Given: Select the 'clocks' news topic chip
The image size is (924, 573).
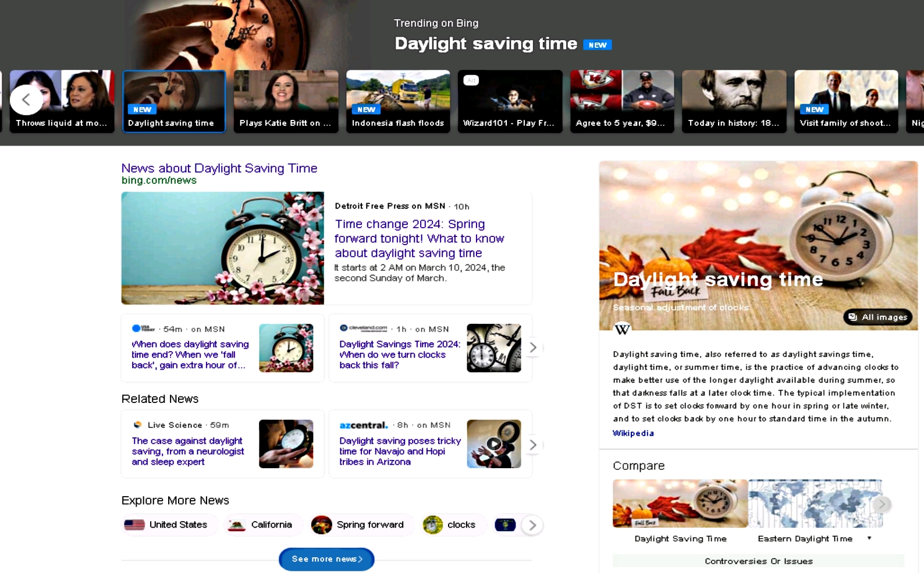Looking at the screenshot, I should (453, 525).
